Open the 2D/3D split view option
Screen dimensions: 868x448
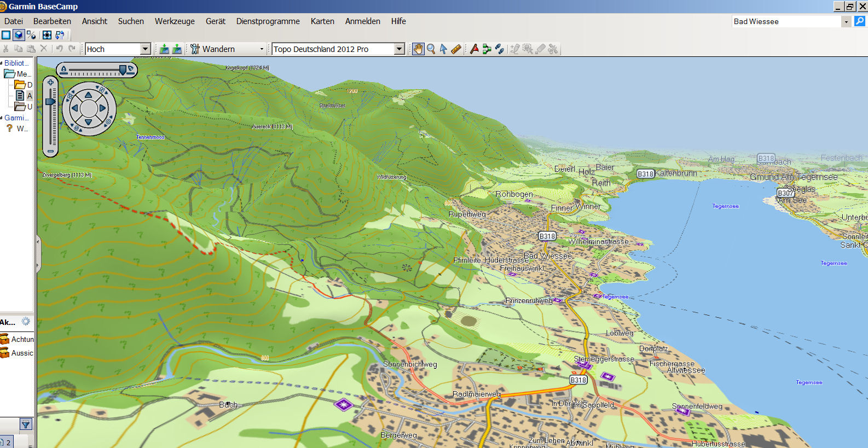click(x=31, y=35)
